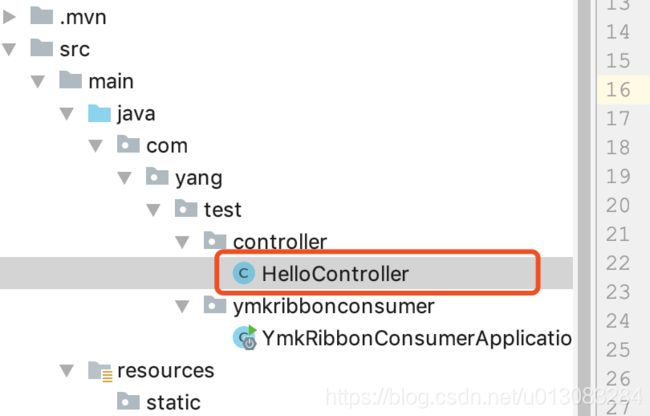The width and height of the screenshot is (650, 416).
Task: Click the controller package icon
Action: click(215, 241)
